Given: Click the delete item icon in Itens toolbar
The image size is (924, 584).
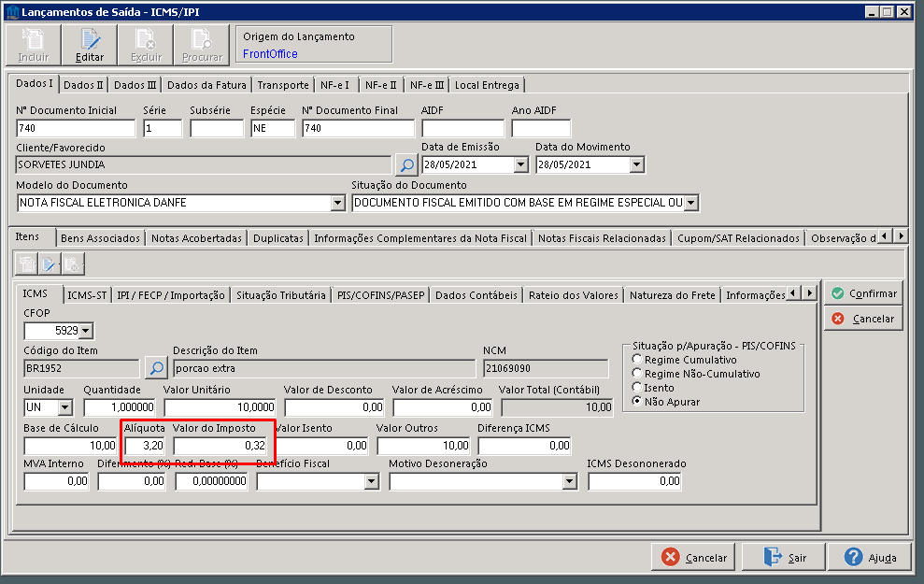Looking at the screenshot, I should click(x=72, y=264).
